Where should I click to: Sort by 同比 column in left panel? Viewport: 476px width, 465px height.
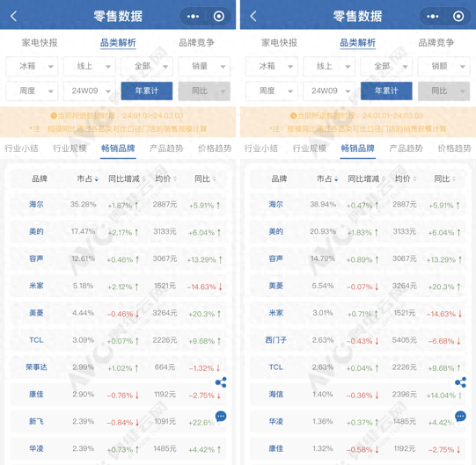click(x=205, y=179)
